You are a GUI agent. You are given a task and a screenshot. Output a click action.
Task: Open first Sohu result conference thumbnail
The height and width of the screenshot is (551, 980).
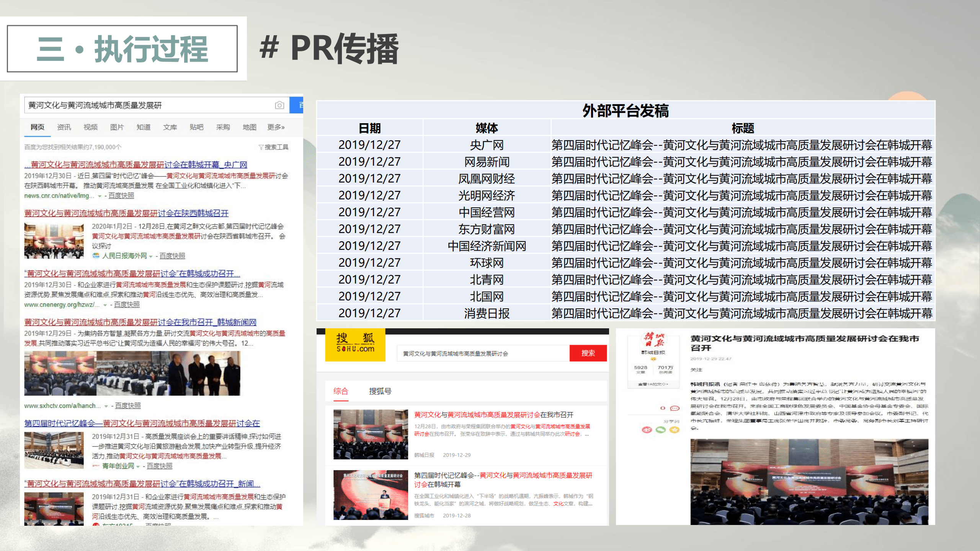point(370,434)
